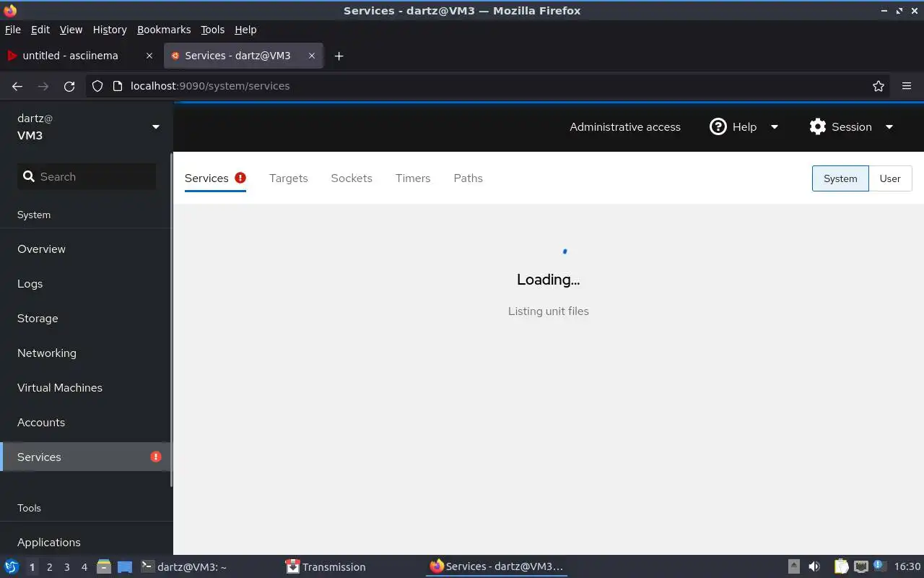Image resolution: width=924 pixels, height=578 pixels.
Task: Click the volume speaker tray icon
Action: [814, 567]
